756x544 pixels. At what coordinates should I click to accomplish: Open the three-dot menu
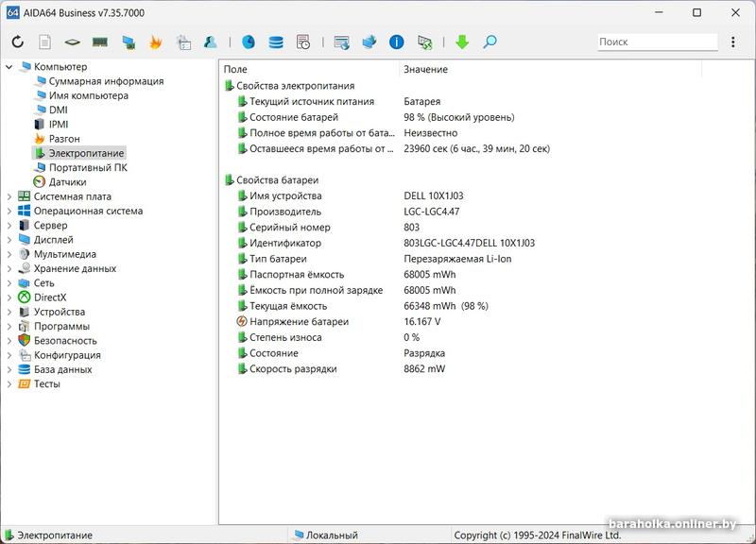pos(733,42)
